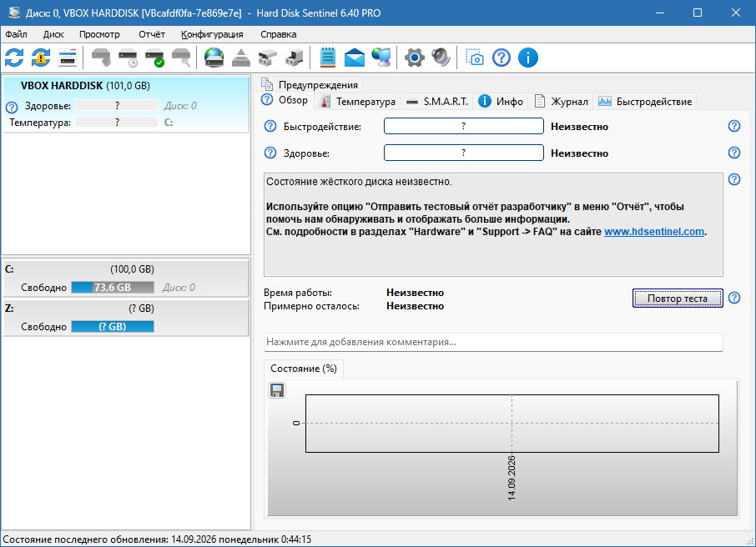Open settings via the gear icon

414,58
